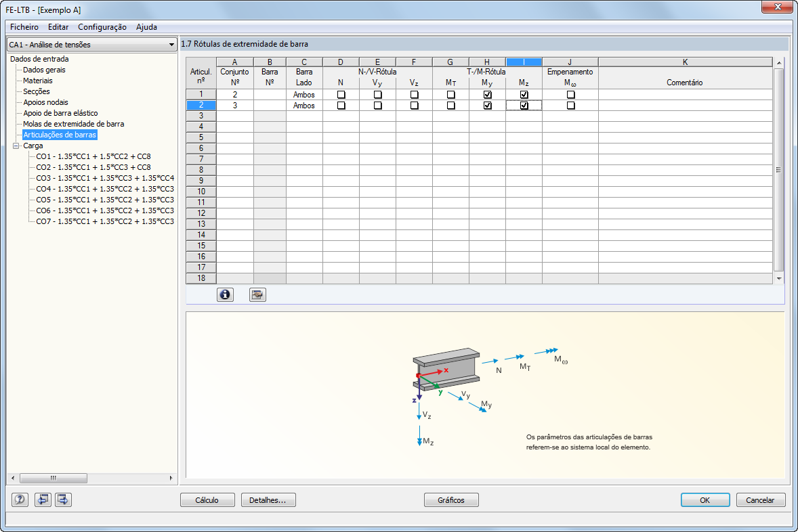The image size is (798, 532).
Task: Open the Configuração menu
Action: pyautogui.click(x=102, y=27)
